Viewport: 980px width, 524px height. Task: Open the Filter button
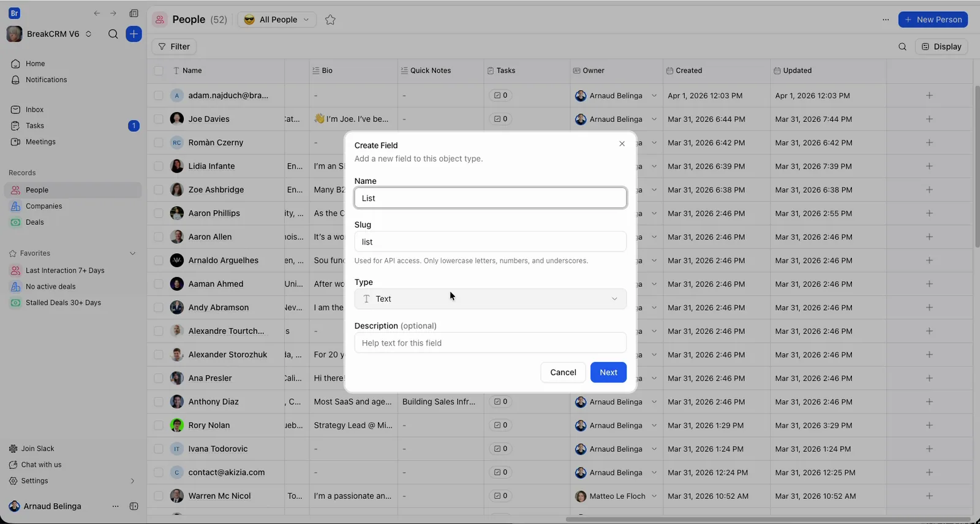point(174,47)
